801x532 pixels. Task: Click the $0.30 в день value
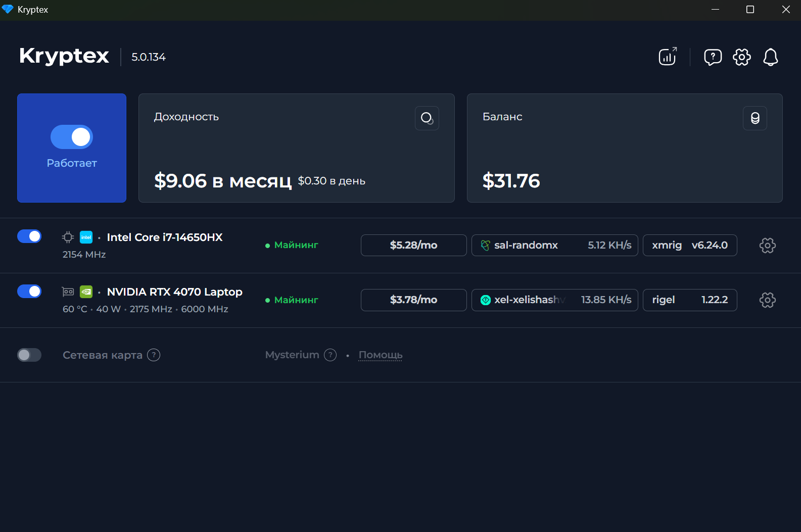pos(332,181)
